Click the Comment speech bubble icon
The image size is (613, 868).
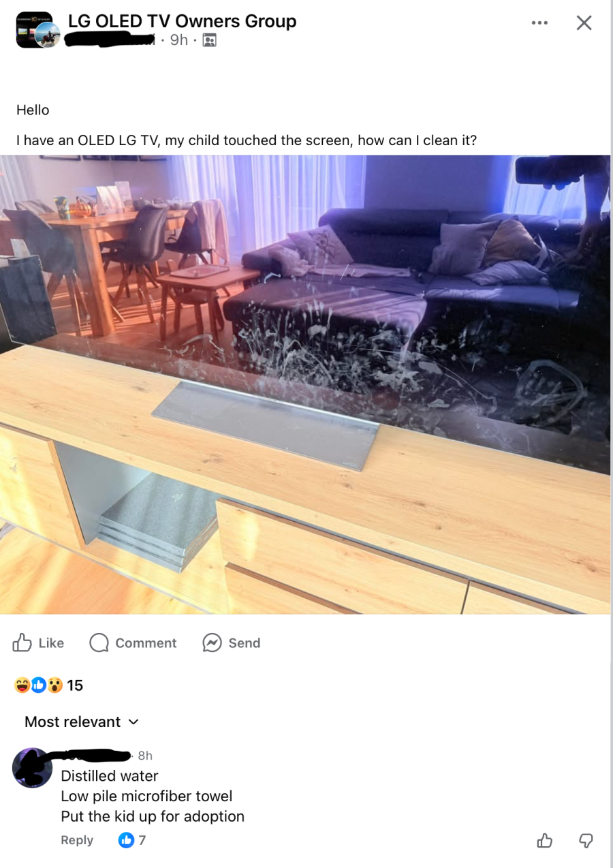tap(99, 642)
